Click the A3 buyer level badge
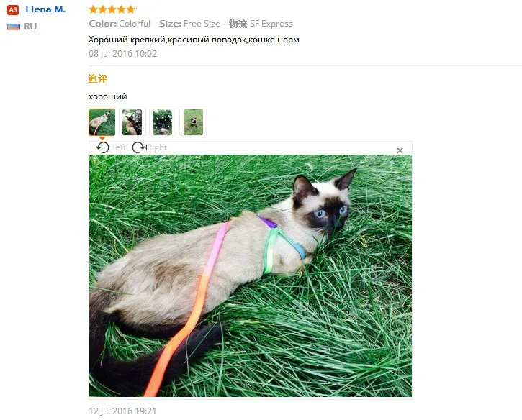Viewport: 522px width, 420px height. 13,9
